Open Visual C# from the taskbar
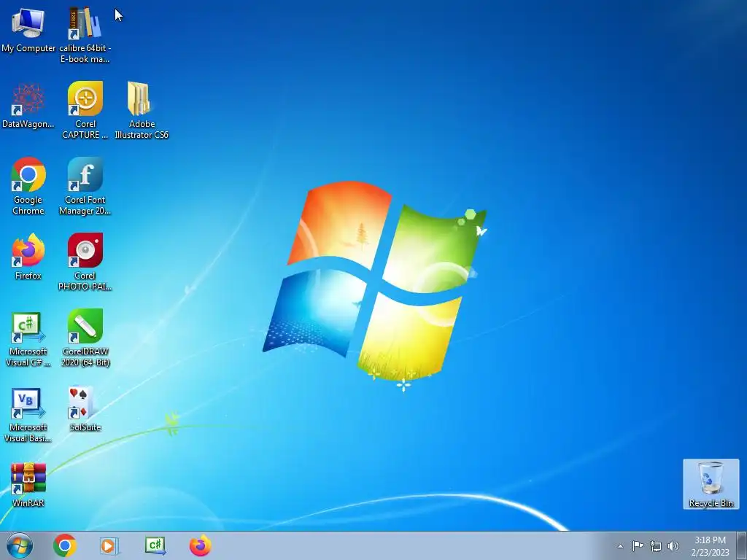The image size is (747, 560). (155, 545)
